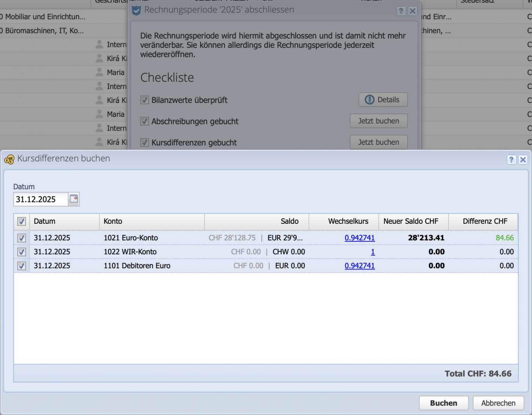
Task: Click the info icon on the Details button
Action: coord(369,100)
